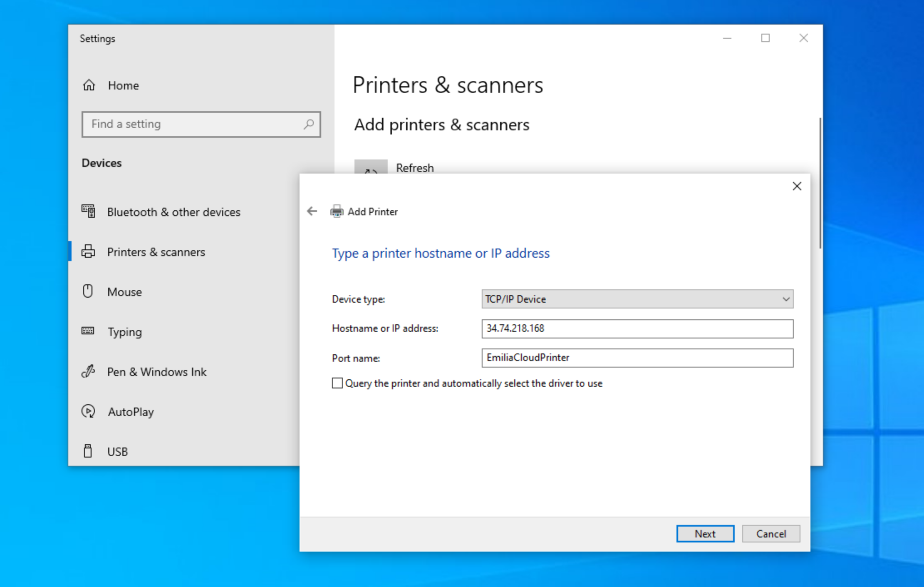Click the USB icon in sidebar

point(88,451)
